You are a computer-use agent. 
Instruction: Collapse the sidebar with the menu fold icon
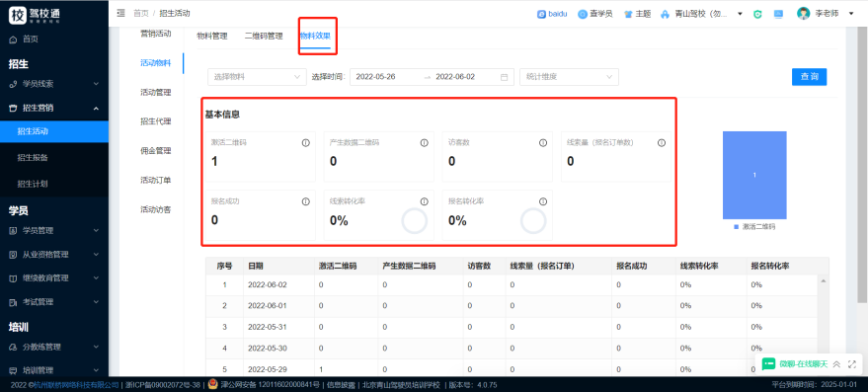tap(121, 13)
